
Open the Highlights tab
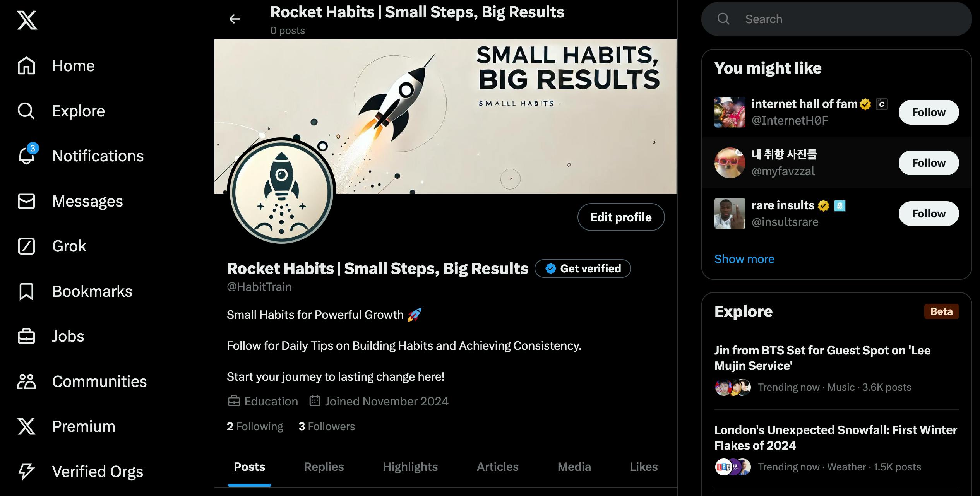(x=410, y=467)
